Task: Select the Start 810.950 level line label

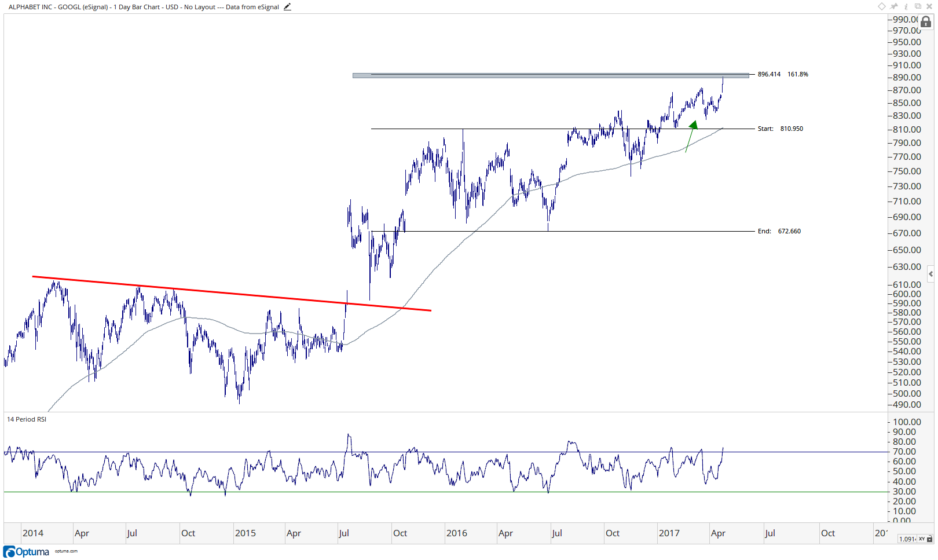Action: click(x=781, y=129)
